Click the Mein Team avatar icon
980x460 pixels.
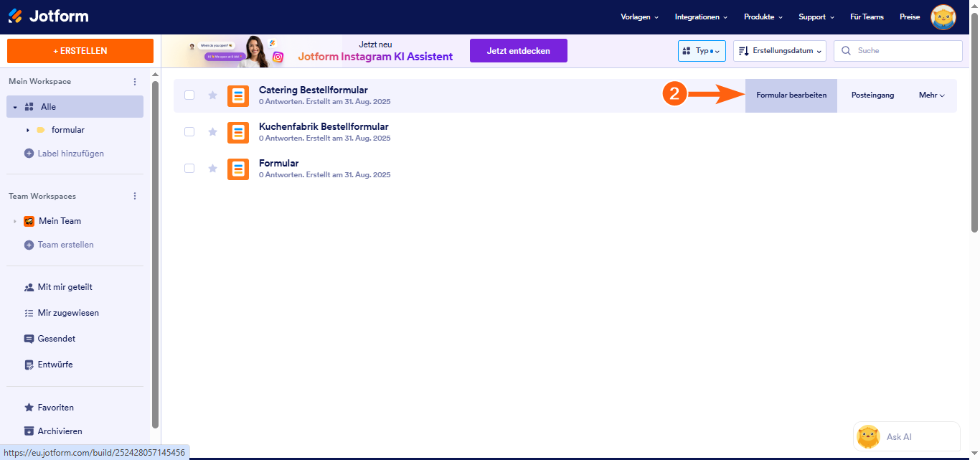pos(29,221)
